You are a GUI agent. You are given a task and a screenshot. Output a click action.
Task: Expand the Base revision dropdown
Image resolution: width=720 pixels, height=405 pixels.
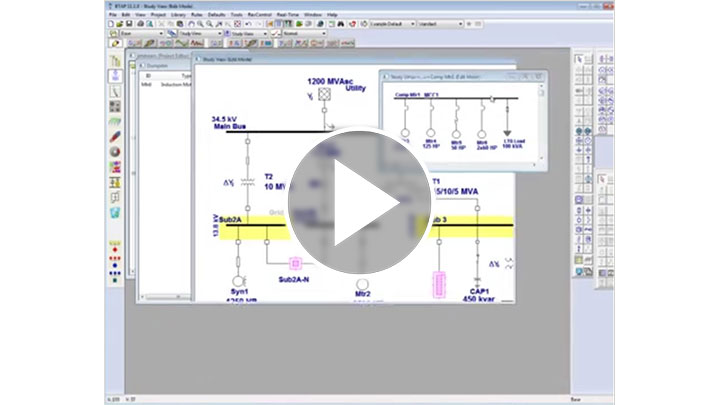pos(161,34)
